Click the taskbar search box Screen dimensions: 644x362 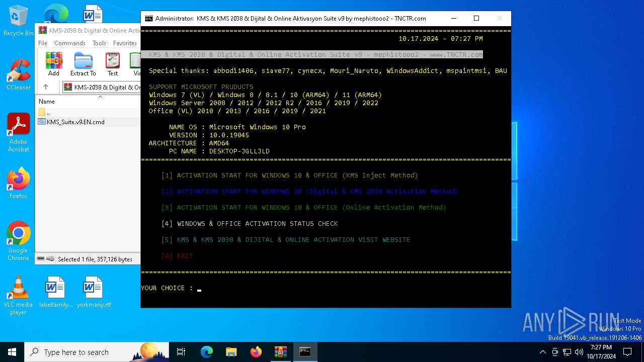(97, 352)
